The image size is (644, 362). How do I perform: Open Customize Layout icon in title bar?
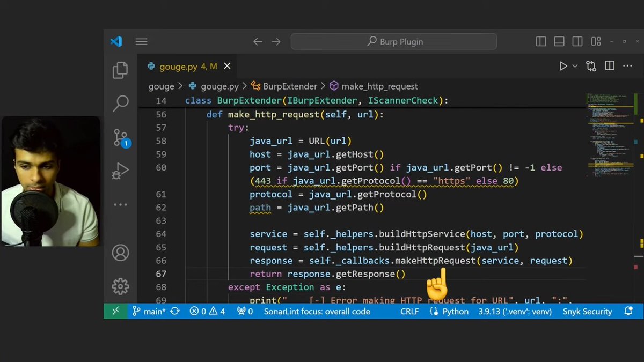tap(596, 41)
